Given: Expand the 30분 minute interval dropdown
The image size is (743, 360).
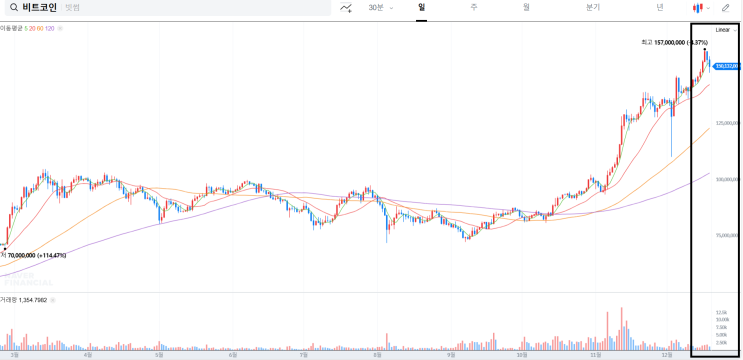Looking at the screenshot, I should click(x=381, y=8).
